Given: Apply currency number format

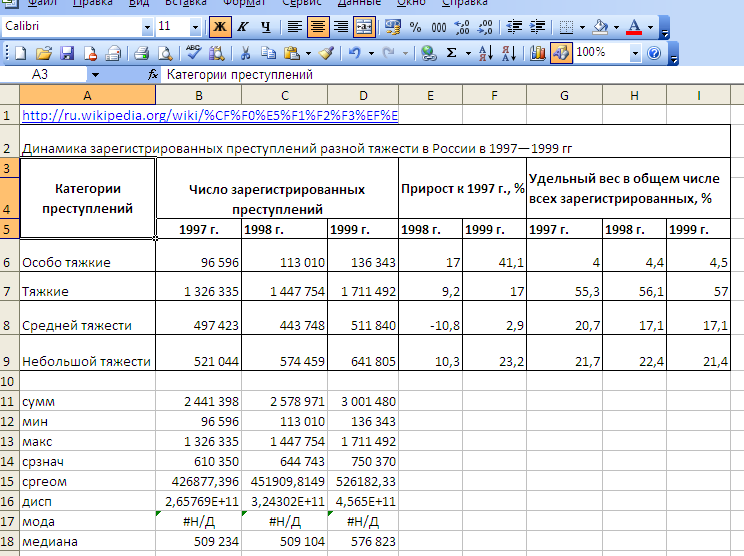Looking at the screenshot, I should (392, 27).
